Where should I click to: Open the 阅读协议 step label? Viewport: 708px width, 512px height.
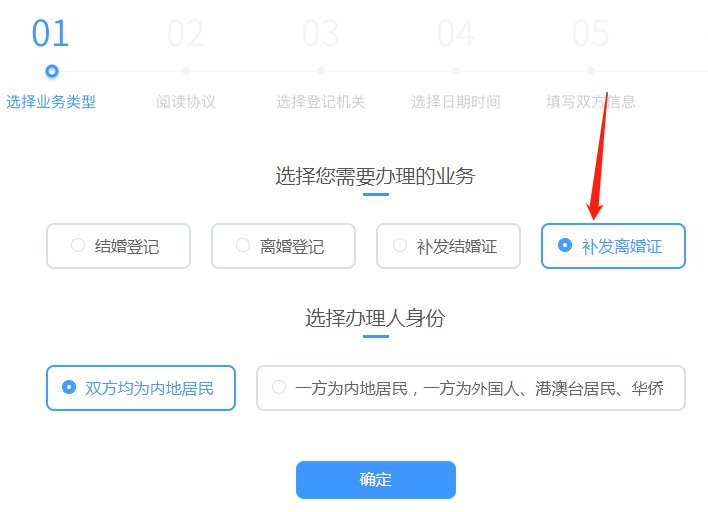point(186,102)
